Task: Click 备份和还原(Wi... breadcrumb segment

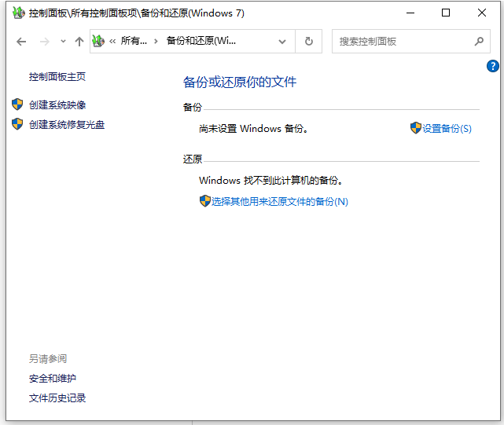Action: (201, 41)
